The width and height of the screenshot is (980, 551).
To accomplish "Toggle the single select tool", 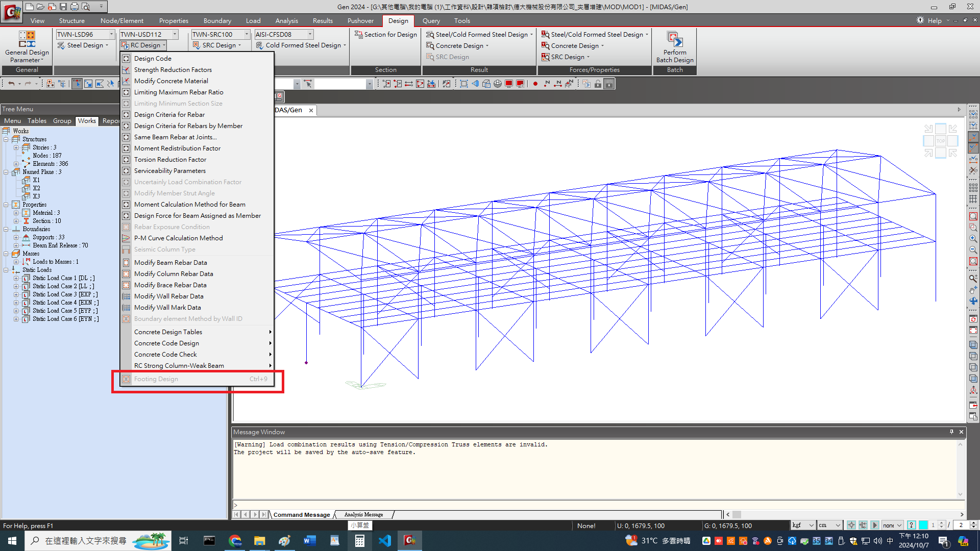I will [x=77, y=84].
